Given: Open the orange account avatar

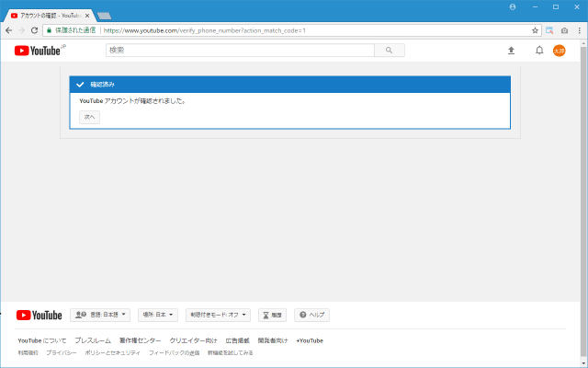Looking at the screenshot, I should point(559,51).
